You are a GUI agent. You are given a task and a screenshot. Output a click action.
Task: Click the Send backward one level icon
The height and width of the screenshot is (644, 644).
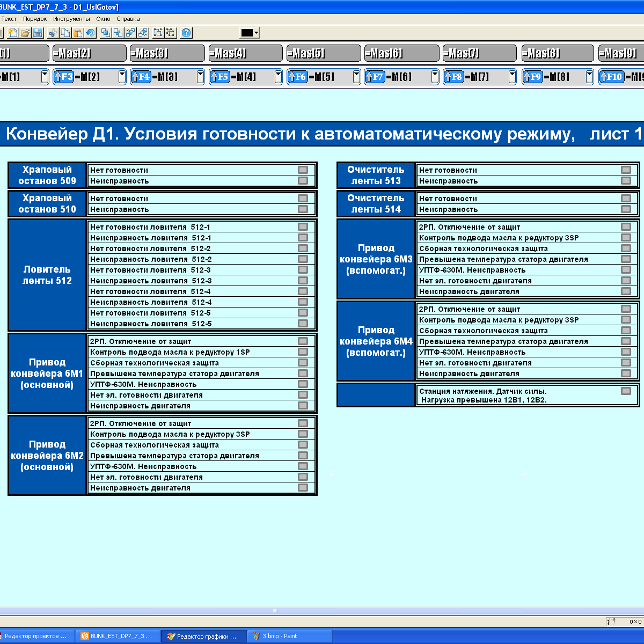tap(143, 33)
